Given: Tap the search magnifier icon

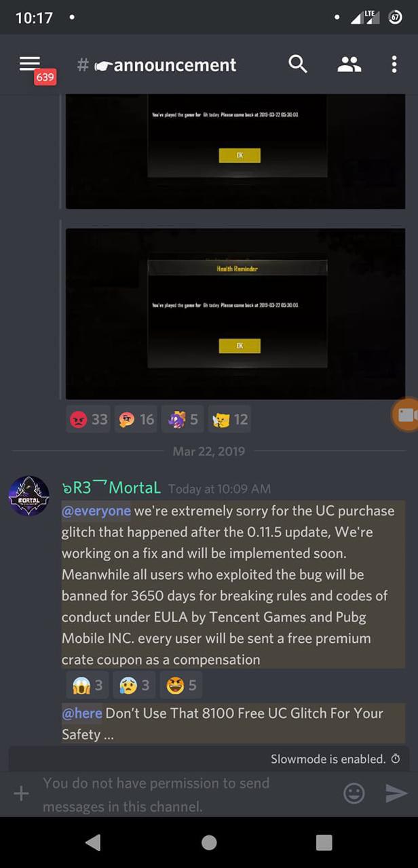Looking at the screenshot, I should 298,64.
